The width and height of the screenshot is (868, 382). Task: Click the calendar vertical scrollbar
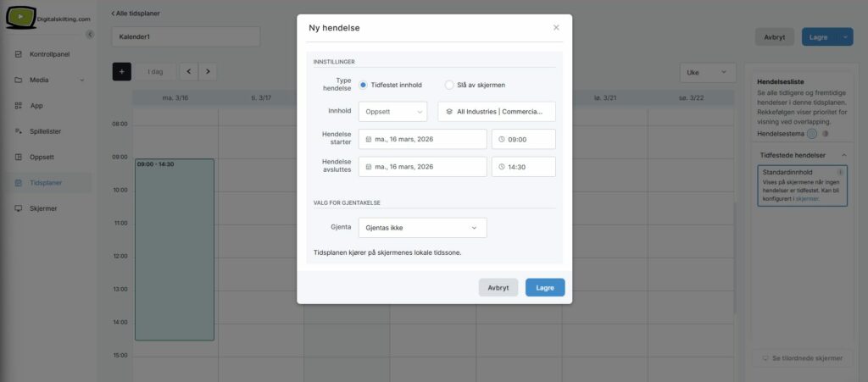point(735,257)
